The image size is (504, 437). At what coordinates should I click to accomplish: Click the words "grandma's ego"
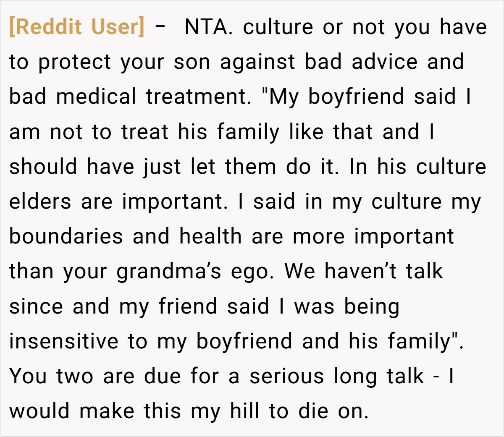pos(195,271)
